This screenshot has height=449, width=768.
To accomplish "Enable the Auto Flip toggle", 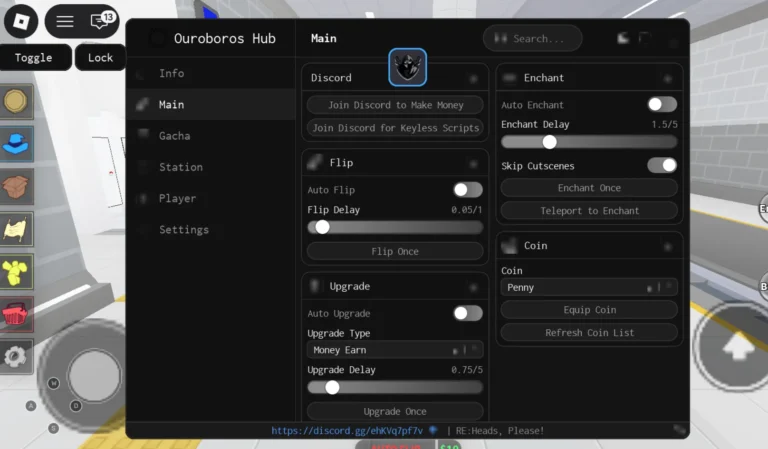I will (x=468, y=189).
